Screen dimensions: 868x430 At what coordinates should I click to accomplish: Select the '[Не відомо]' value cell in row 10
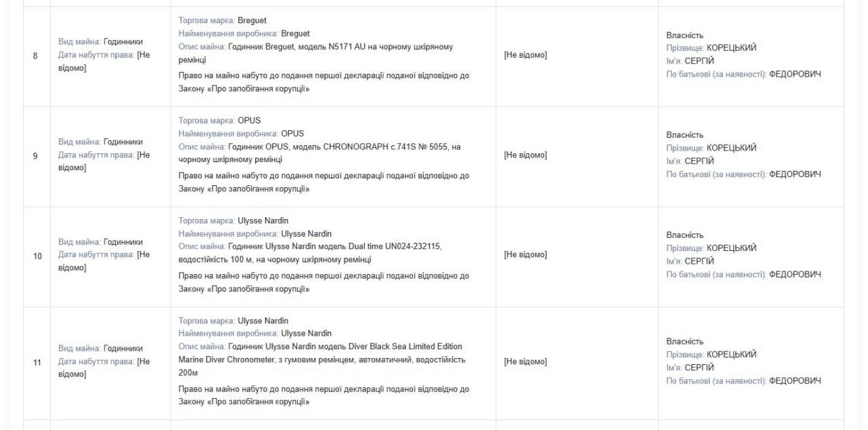point(525,254)
